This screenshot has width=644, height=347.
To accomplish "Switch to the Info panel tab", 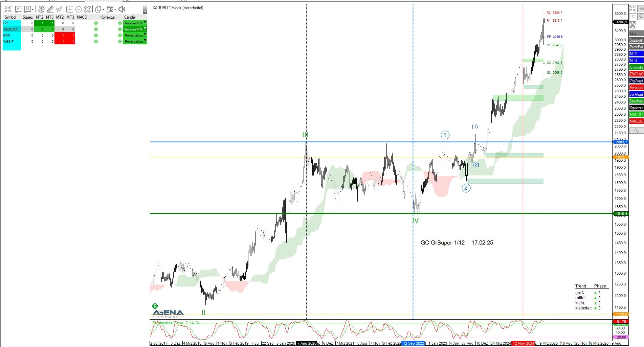I will click(635, 33).
